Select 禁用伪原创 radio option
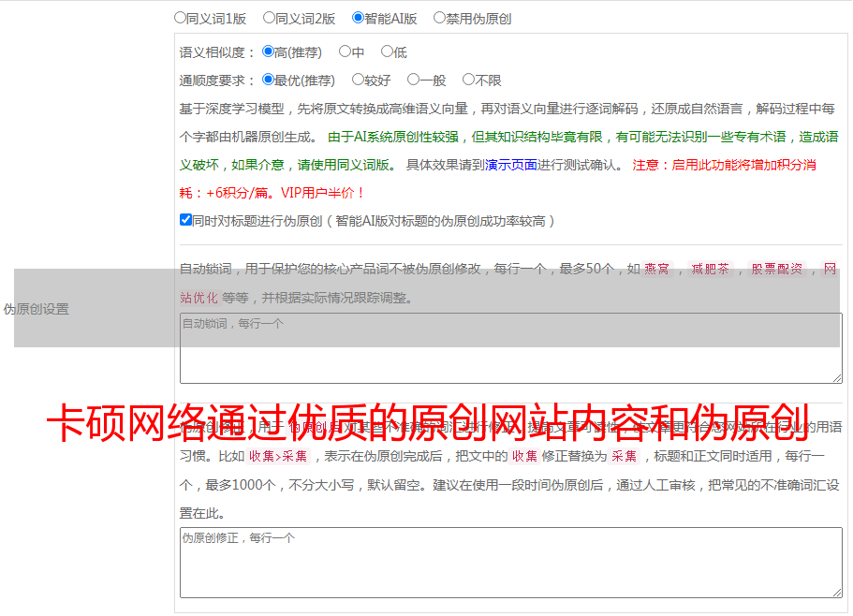This screenshot has height=616, width=853. [439, 18]
